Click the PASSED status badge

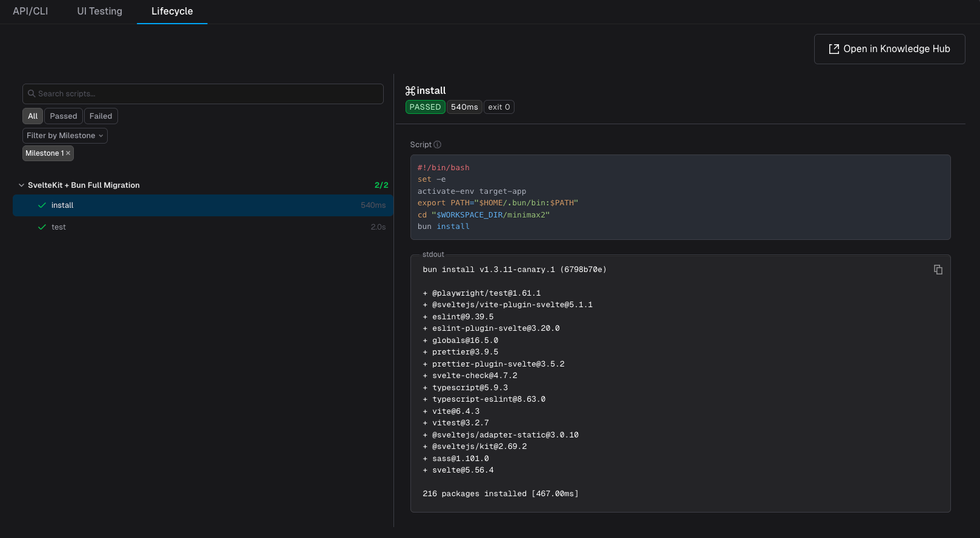426,107
